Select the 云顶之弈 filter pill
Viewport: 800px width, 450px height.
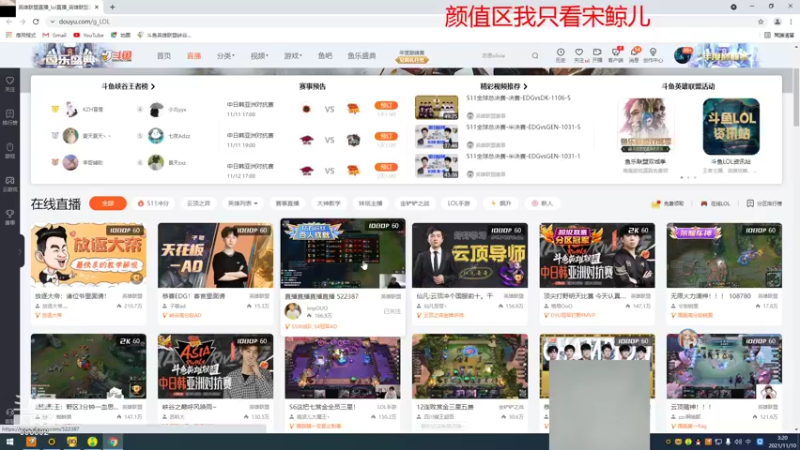click(198, 203)
